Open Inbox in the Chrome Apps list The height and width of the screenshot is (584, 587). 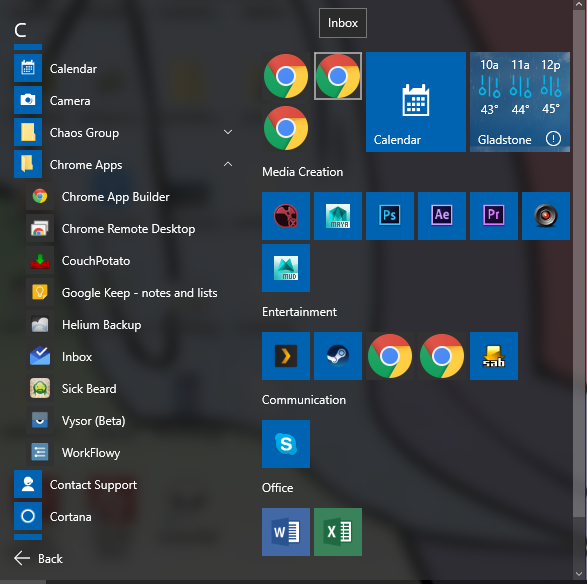click(x=130, y=356)
